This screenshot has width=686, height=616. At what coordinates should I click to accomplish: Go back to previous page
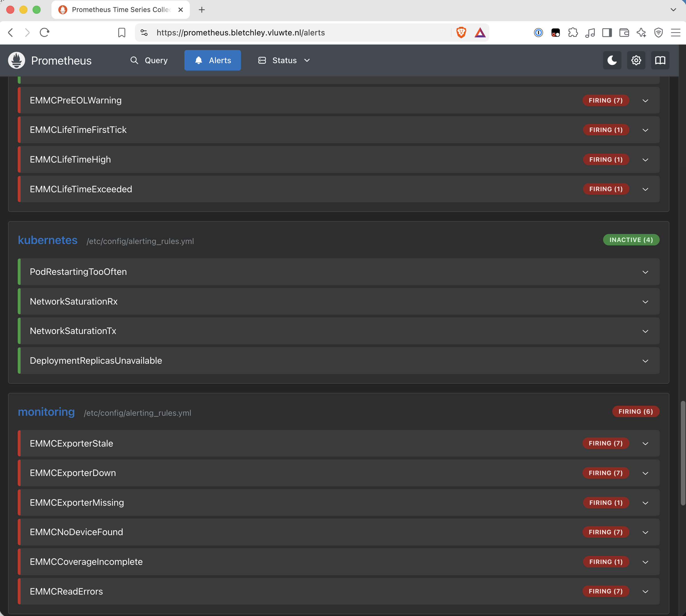11,33
